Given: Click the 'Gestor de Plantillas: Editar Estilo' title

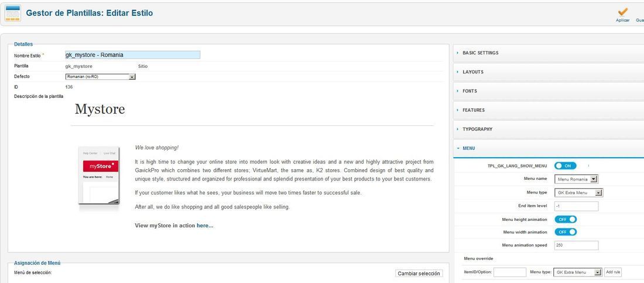Looking at the screenshot, I should click(x=90, y=13).
